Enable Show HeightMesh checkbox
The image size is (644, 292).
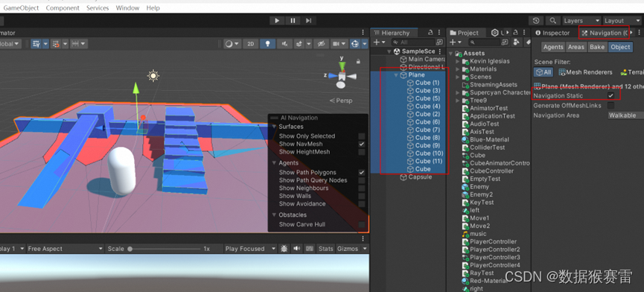(x=361, y=151)
